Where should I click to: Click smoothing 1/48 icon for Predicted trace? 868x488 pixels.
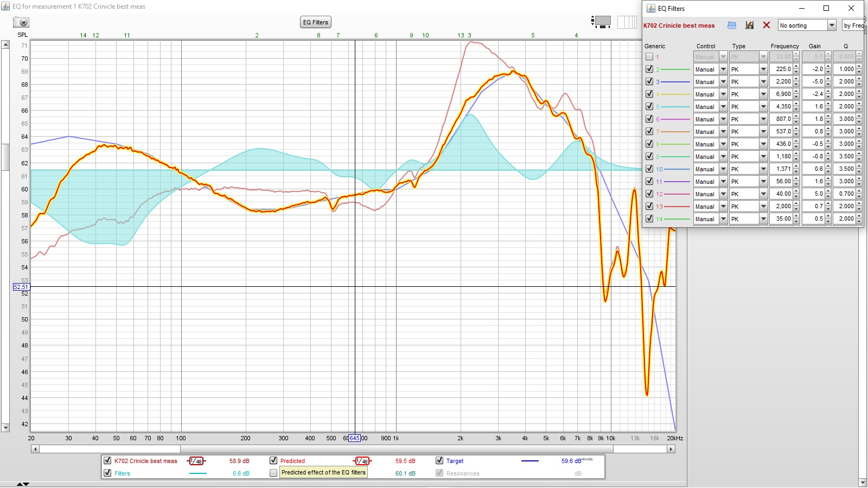(x=362, y=461)
